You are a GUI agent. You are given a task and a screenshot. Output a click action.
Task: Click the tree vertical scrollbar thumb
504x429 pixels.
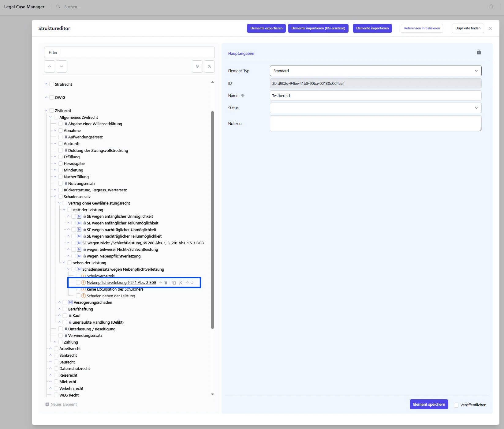212,220
